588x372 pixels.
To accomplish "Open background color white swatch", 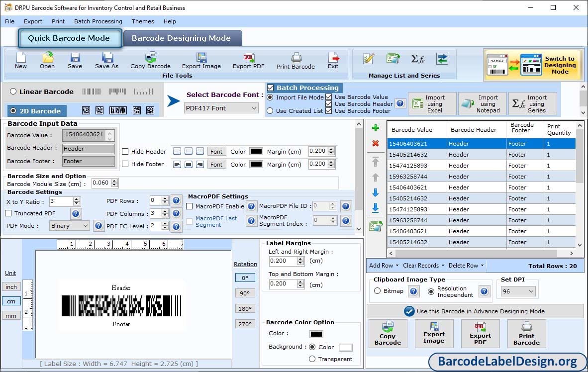I will point(345,347).
